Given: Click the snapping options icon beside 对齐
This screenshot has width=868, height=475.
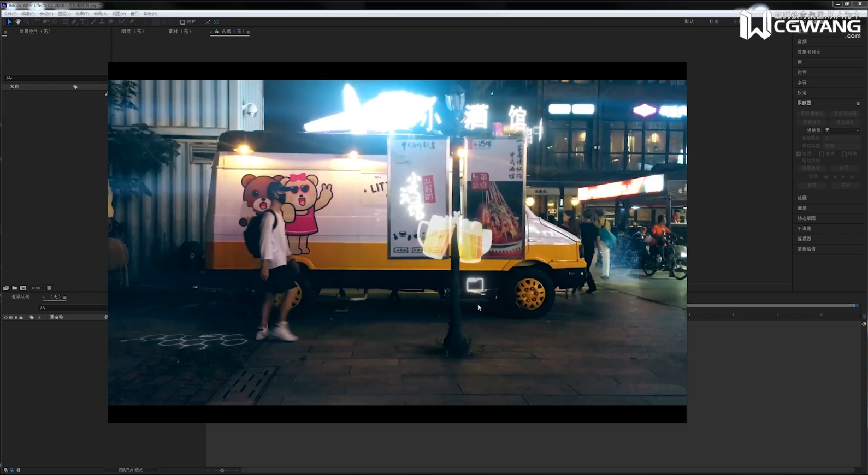Looking at the screenshot, I should (x=208, y=22).
